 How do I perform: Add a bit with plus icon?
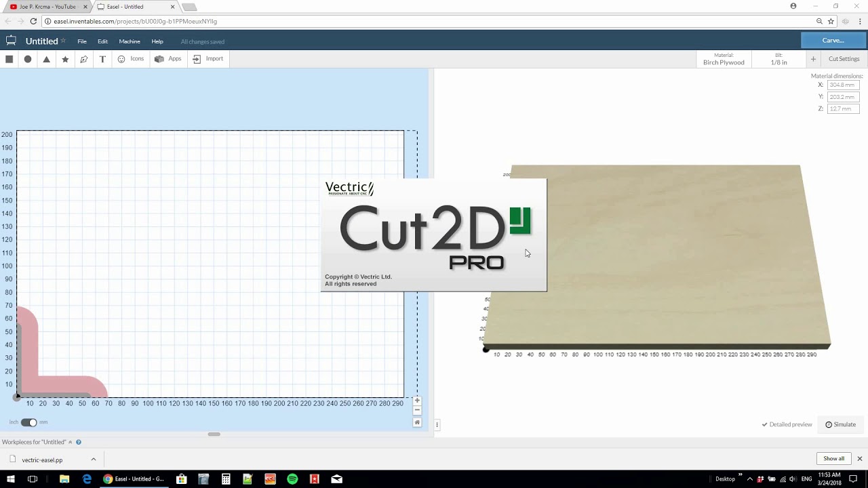point(813,59)
